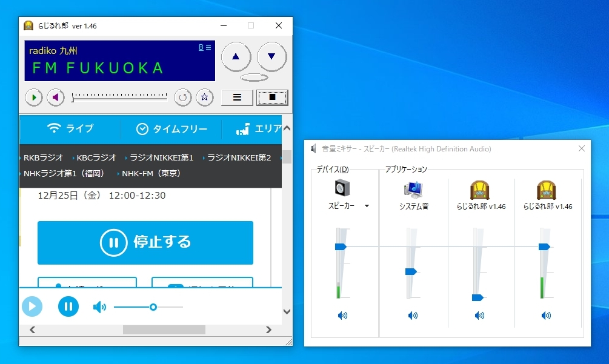609x364 pixels.
Task: Click the star favorites button
Action: pyautogui.click(x=205, y=98)
